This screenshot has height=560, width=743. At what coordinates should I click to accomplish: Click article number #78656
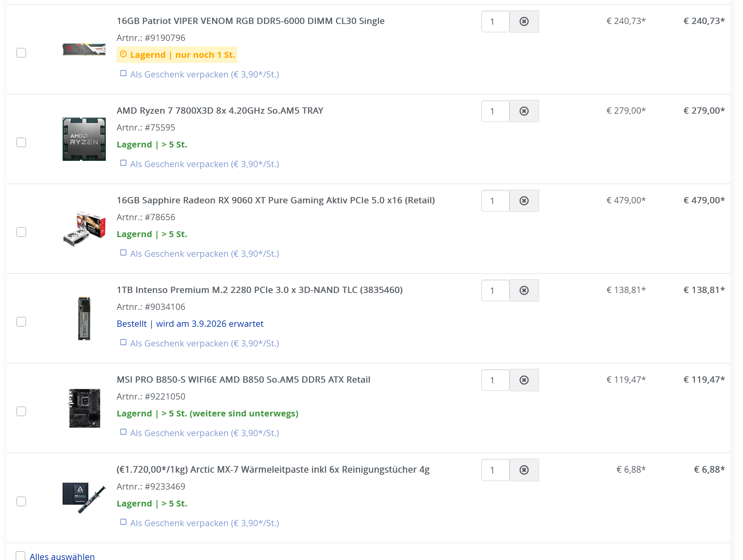click(x=160, y=217)
